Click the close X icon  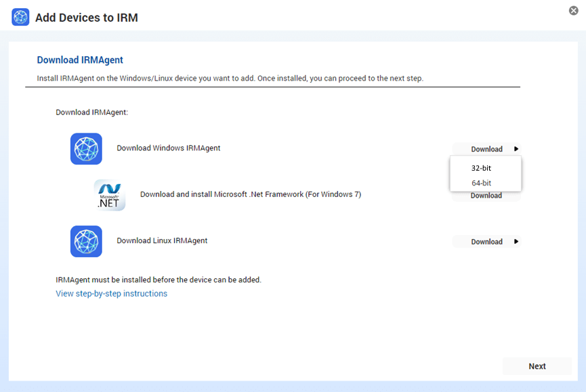[x=574, y=10]
